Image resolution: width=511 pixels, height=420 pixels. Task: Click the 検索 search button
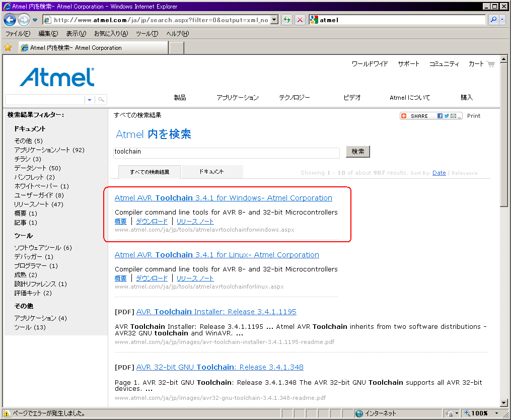(358, 152)
